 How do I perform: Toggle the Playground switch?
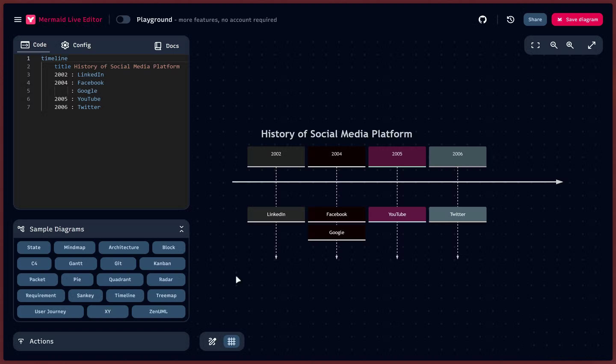click(x=123, y=20)
